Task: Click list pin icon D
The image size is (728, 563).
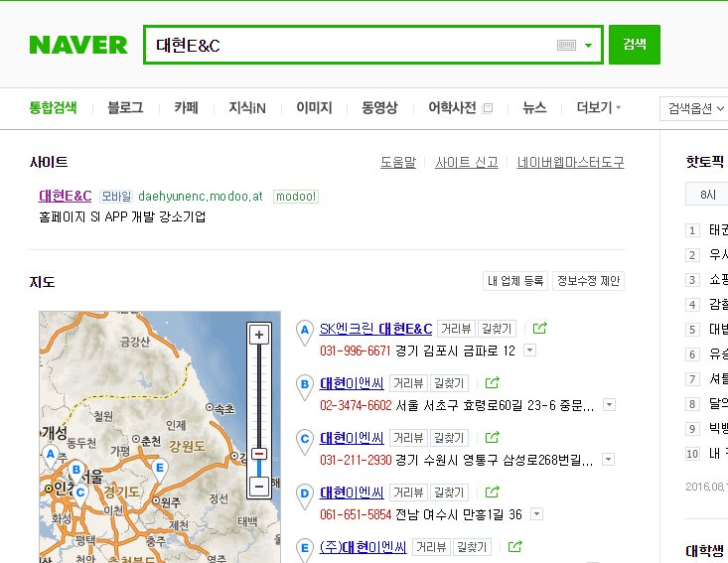Action: click(305, 496)
